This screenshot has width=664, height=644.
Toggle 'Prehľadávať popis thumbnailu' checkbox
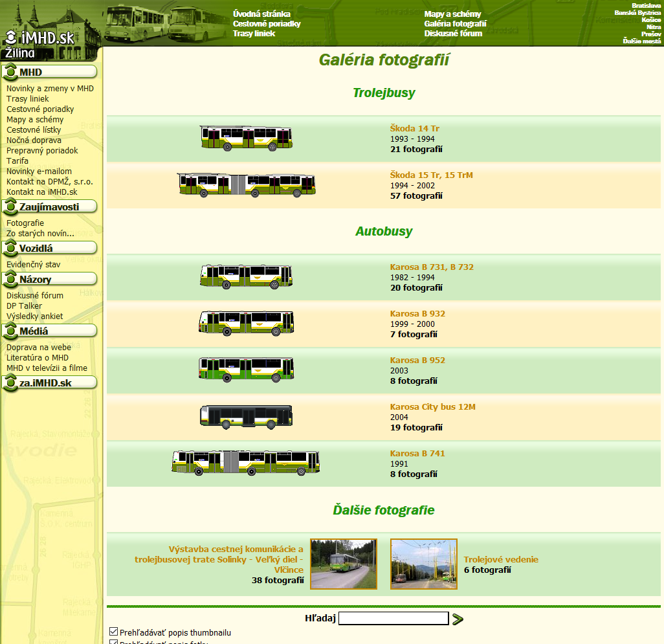click(114, 632)
